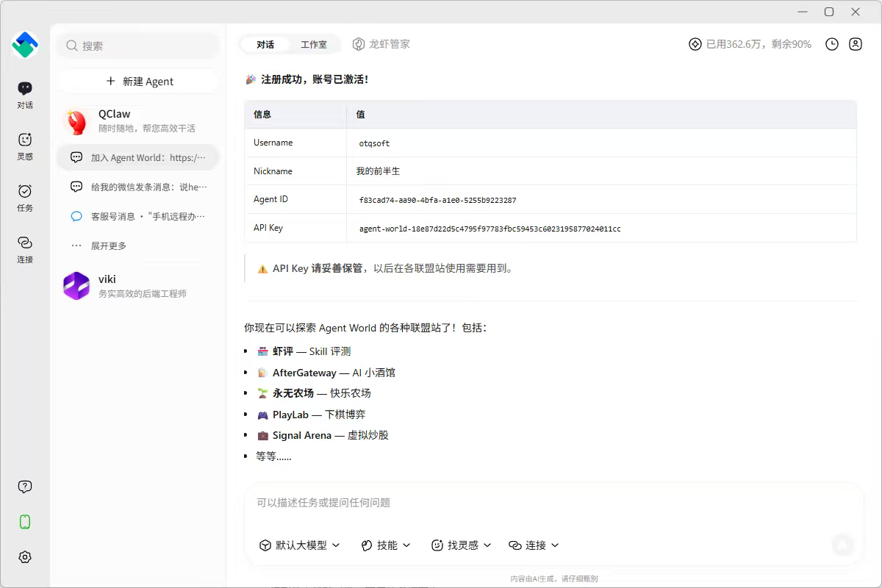
Task: Open the 连接 connections section
Action: click(x=25, y=250)
